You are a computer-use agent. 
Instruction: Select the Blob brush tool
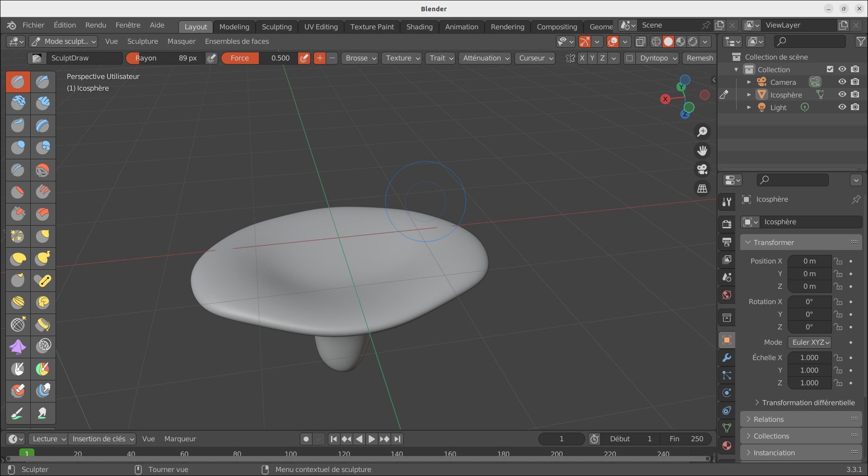click(x=43, y=148)
